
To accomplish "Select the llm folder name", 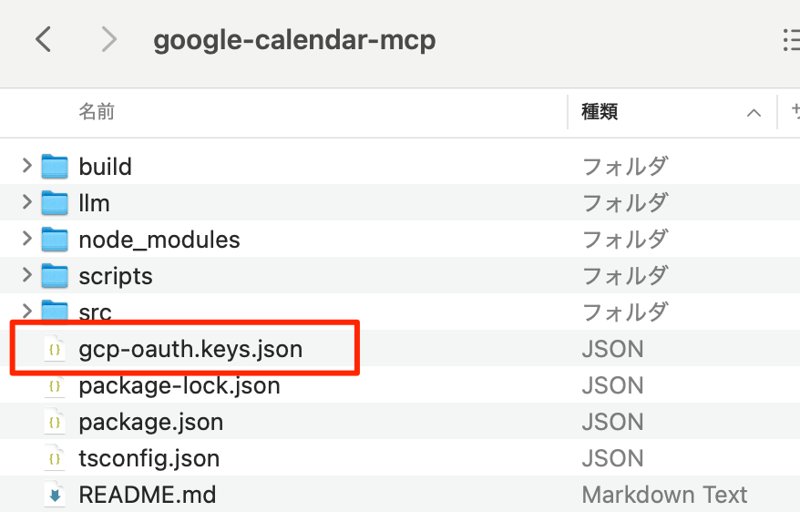I will 94,203.
